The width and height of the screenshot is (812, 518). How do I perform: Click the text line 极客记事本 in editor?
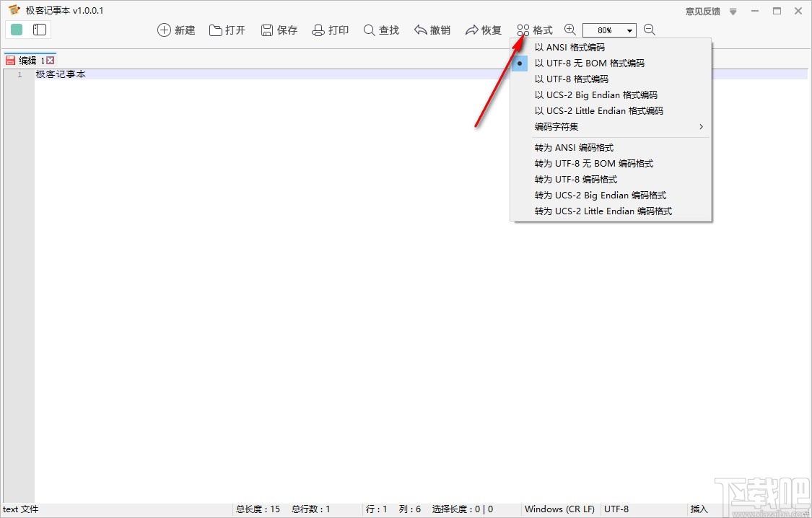click(61, 74)
